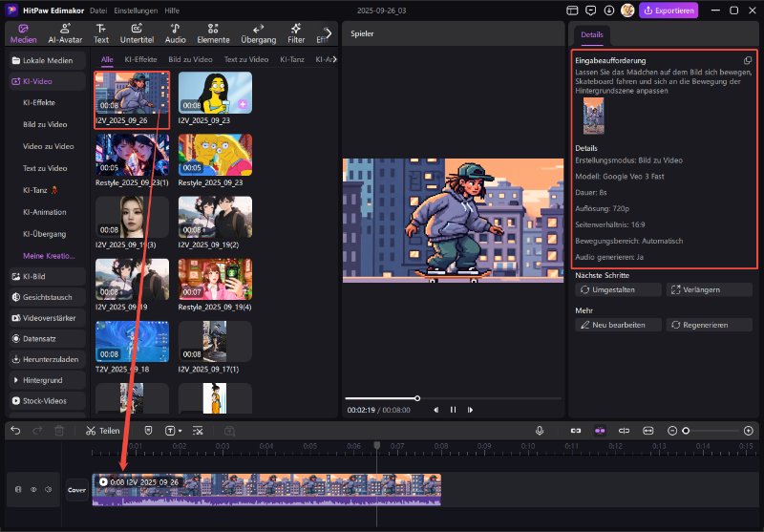Expand more tools with right chevron
Image resolution: width=764 pixels, height=532 pixels.
click(329, 33)
